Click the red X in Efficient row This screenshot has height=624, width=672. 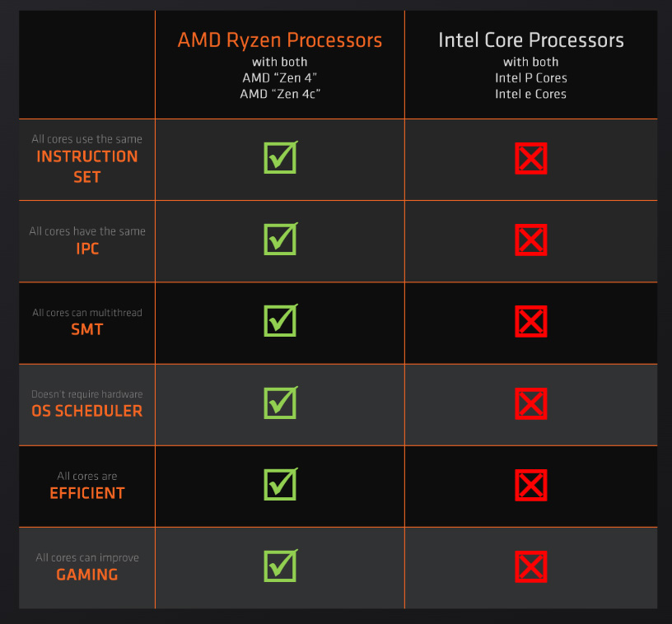click(530, 485)
